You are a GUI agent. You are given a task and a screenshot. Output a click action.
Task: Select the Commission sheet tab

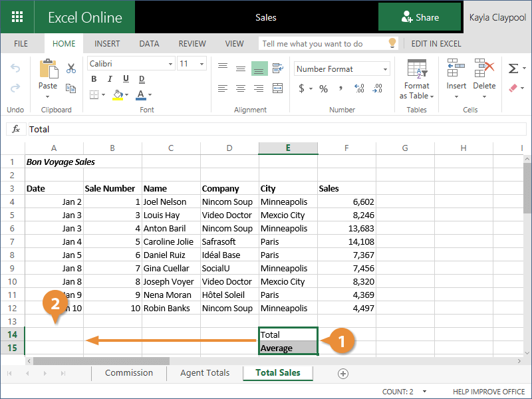pyautogui.click(x=128, y=373)
